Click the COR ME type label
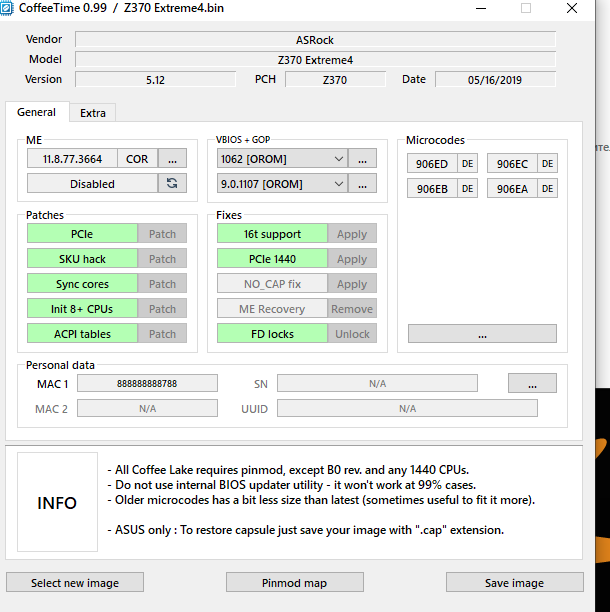The height and width of the screenshot is (612, 610). (137, 159)
